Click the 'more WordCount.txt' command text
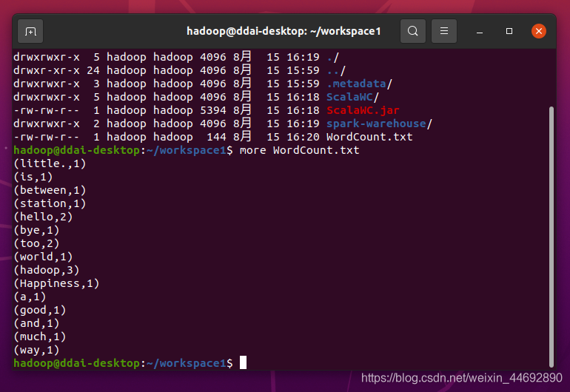The height and width of the screenshot is (392, 570). click(x=300, y=150)
